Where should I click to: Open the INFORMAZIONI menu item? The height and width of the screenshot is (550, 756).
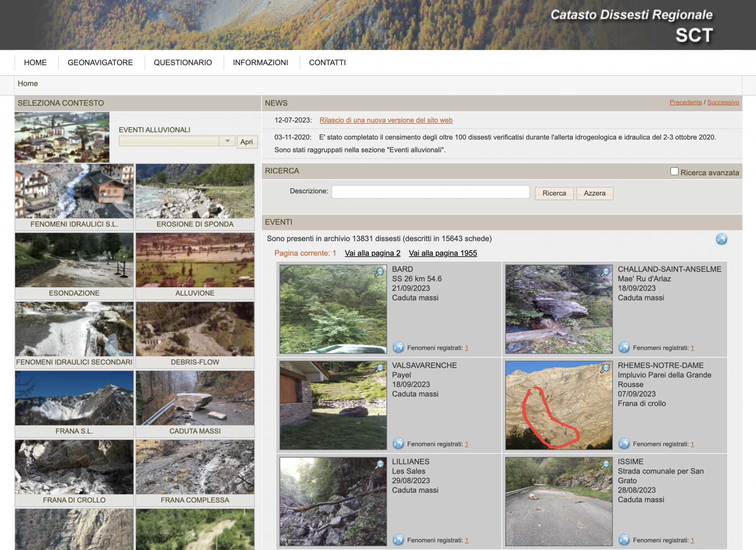pyautogui.click(x=260, y=62)
